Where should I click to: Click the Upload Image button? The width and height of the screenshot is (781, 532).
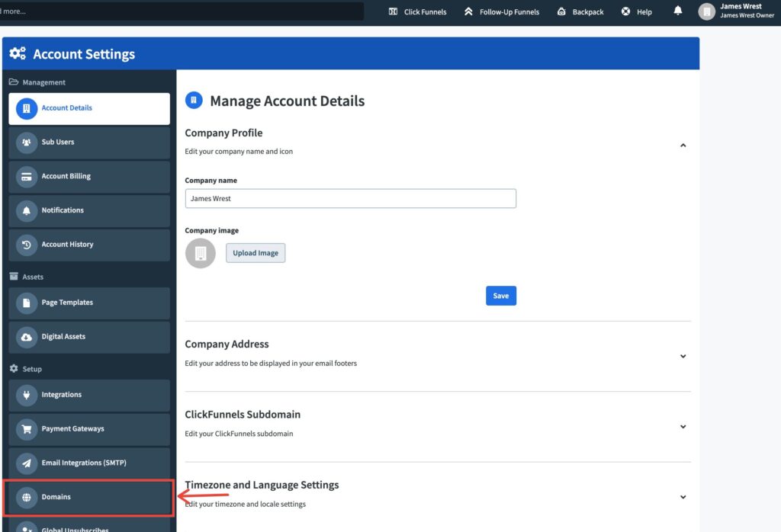click(256, 253)
